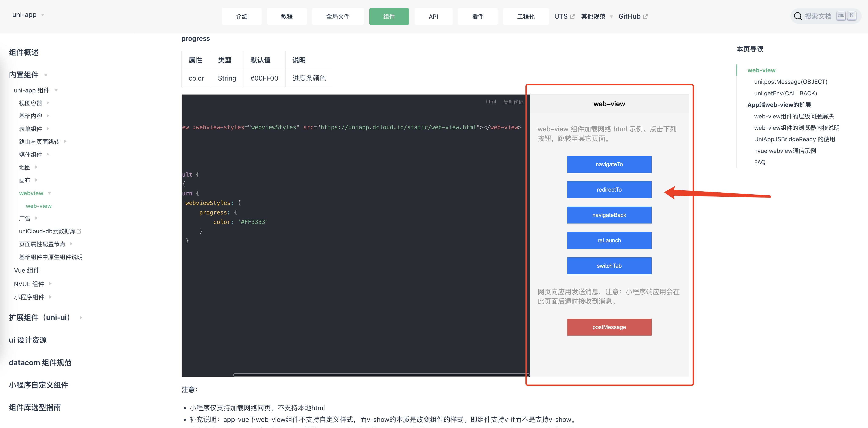Click the reLaunch button

[609, 240]
